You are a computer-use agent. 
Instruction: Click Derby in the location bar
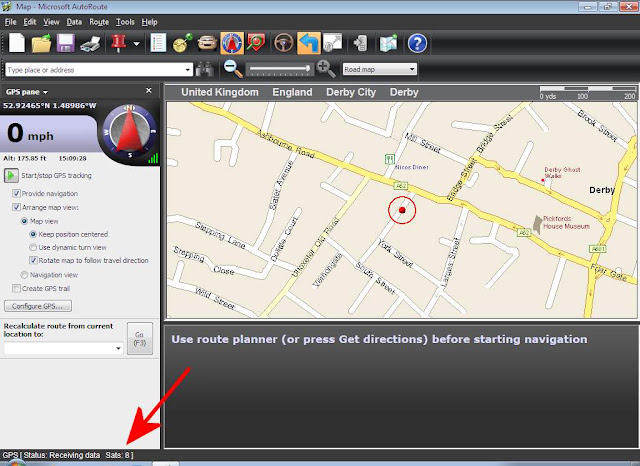[x=404, y=92]
